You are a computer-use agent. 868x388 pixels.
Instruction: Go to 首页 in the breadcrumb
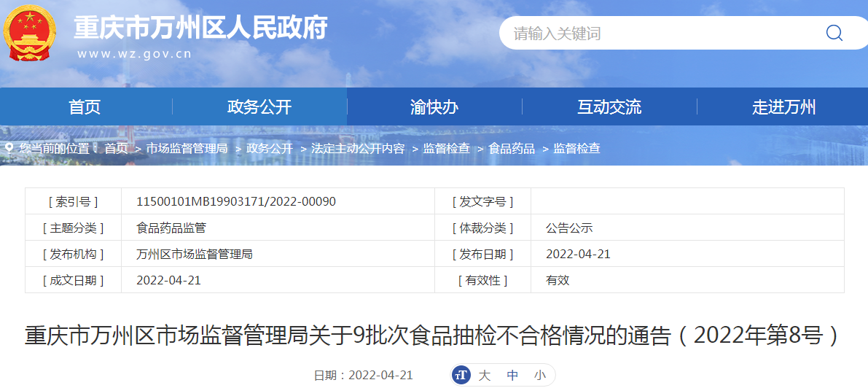[x=116, y=149]
